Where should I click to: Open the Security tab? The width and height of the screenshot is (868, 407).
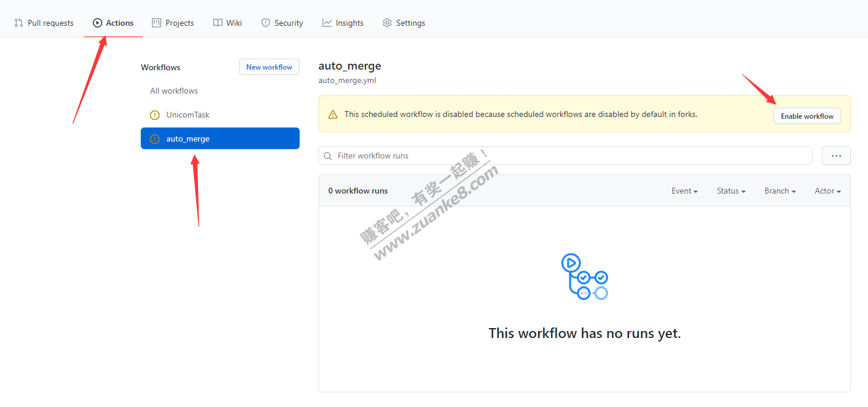pos(282,23)
